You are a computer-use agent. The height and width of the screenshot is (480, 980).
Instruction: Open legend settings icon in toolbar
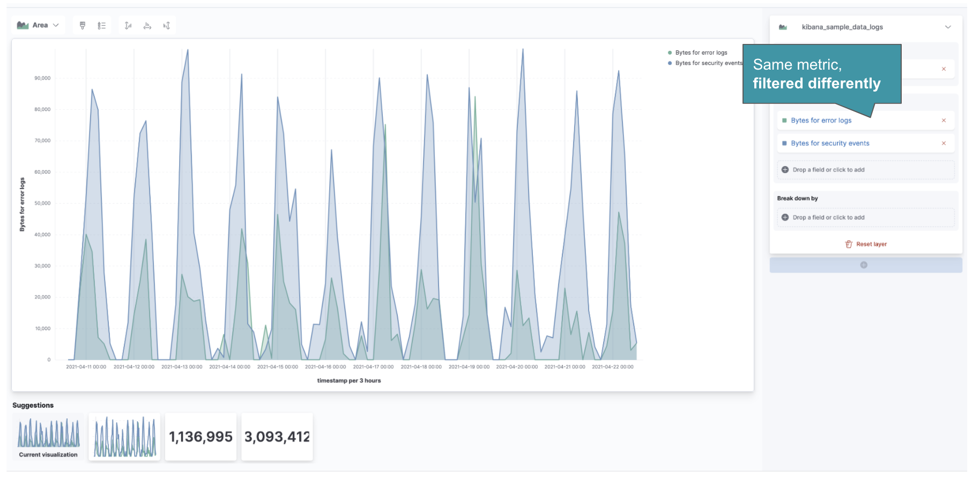pyautogui.click(x=101, y=26)
